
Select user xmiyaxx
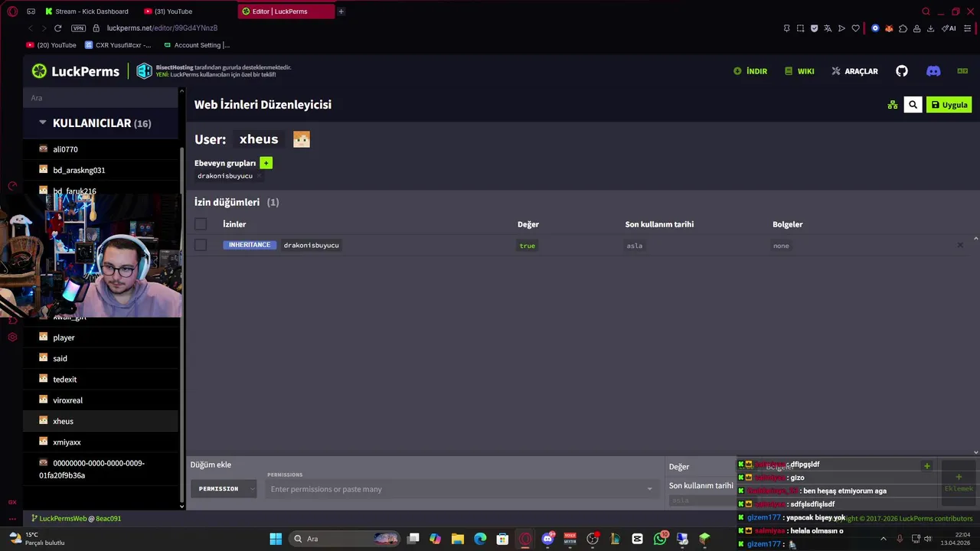point(101,442)
